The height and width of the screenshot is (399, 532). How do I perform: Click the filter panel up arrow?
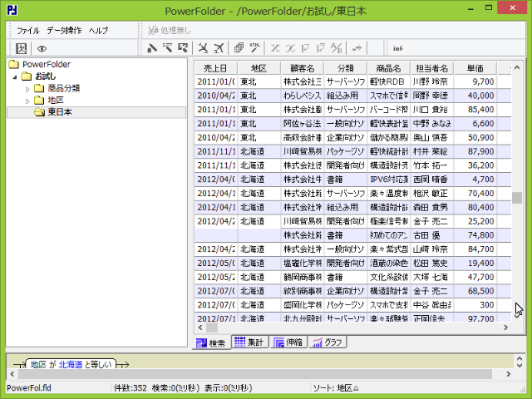520,358
